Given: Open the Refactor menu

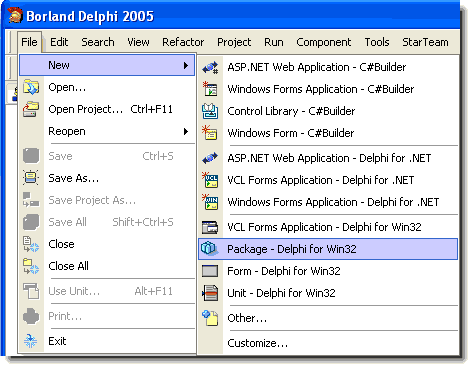Looking at the screenshot, I should [x=183, y=42].
